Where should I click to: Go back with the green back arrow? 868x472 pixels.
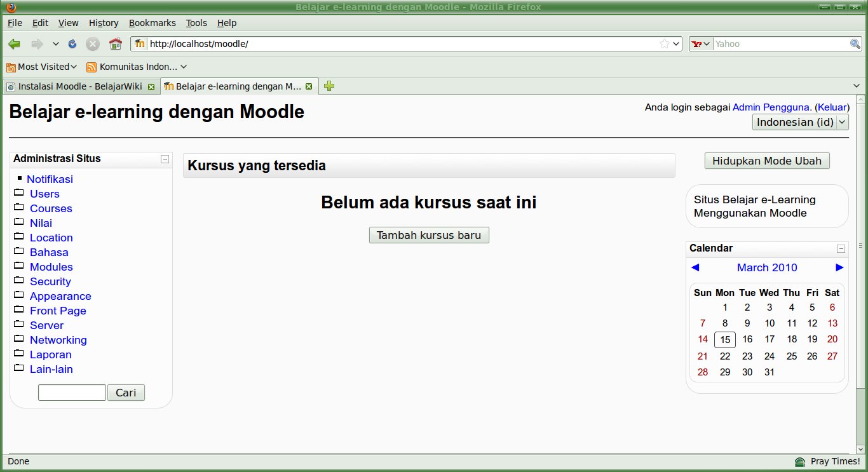(15, 44)
